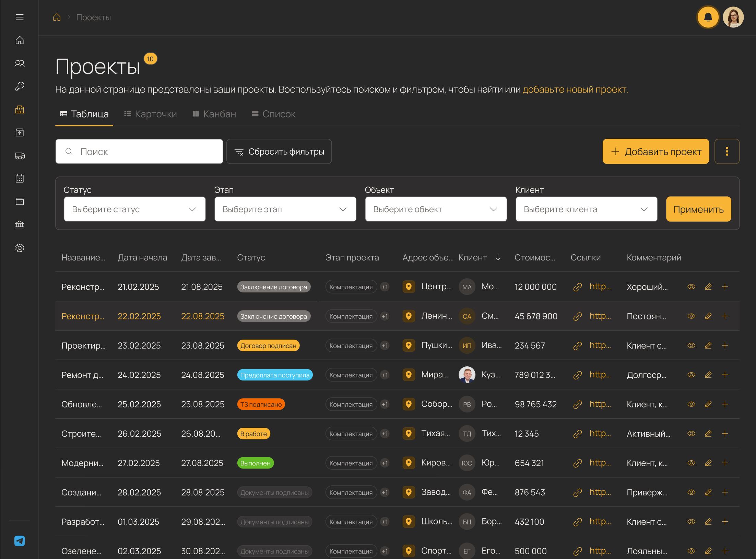Screen dimensions: 756x559
Task: Click the 'добавьте новый проект' link
Action: click(575, 89)
